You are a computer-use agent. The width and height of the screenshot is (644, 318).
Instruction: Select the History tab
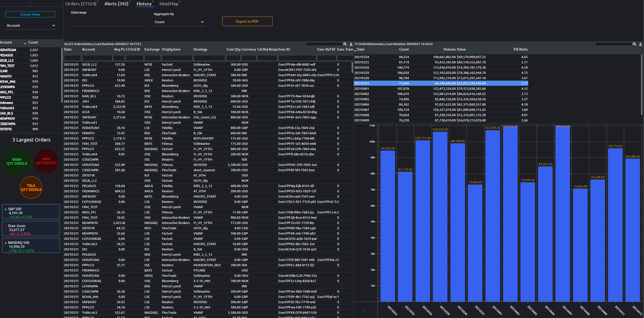144,4
